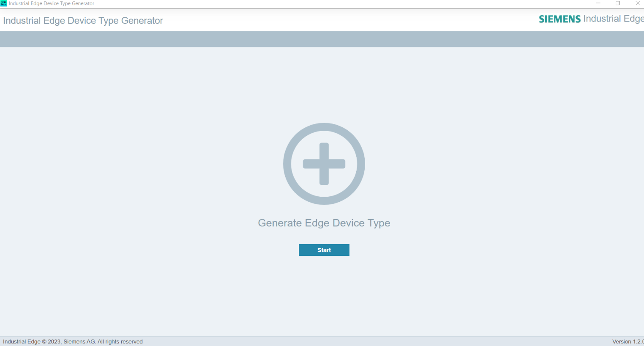Click the Industrial Edge Device Type Generator heading
The height and width of the screenshot is (346, 644).
pos(83,20)
